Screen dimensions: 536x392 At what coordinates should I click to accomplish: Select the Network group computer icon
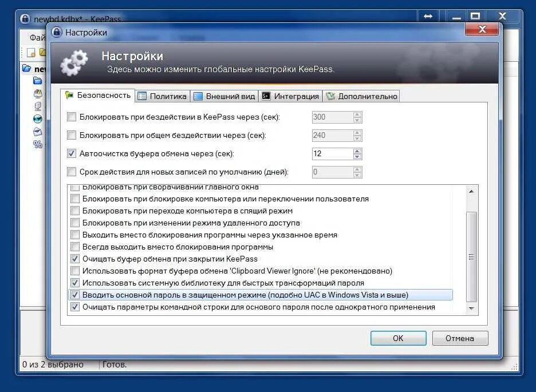pyautogui.click(x=38, y=106)
